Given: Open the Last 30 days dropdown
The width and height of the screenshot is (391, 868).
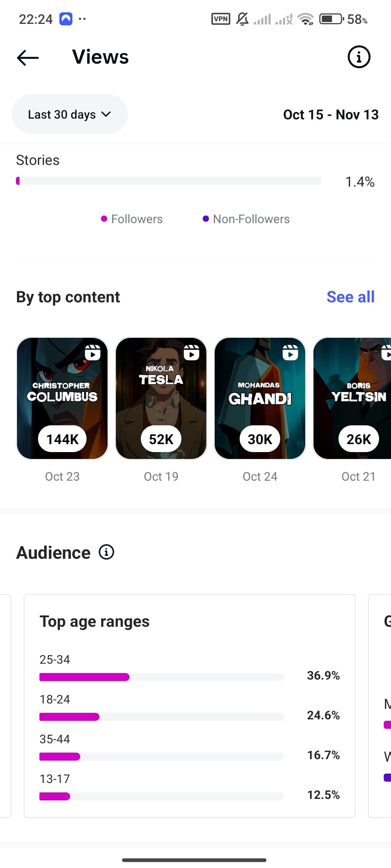Looking at the screenshot, I should click(70, 114).
